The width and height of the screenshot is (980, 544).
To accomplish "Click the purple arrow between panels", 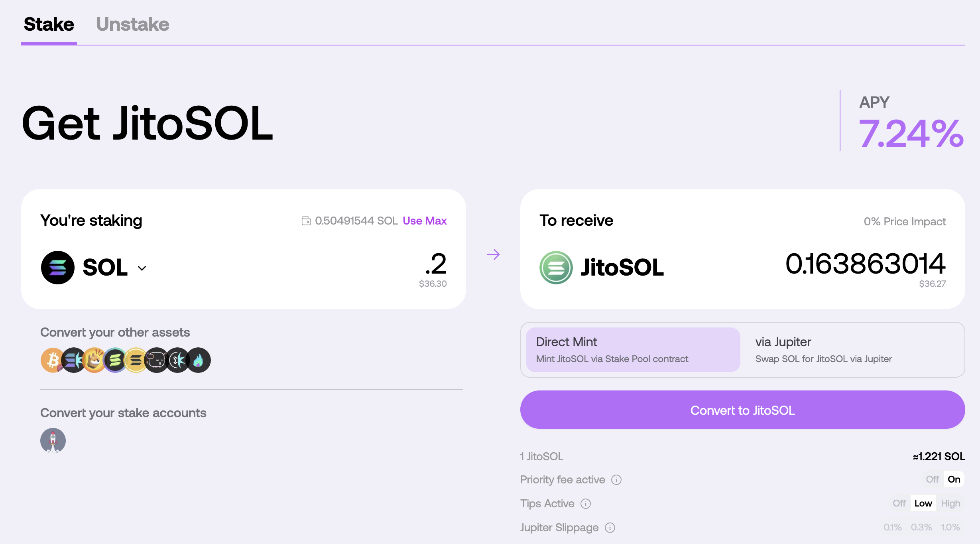I will (x=493, y=254).
